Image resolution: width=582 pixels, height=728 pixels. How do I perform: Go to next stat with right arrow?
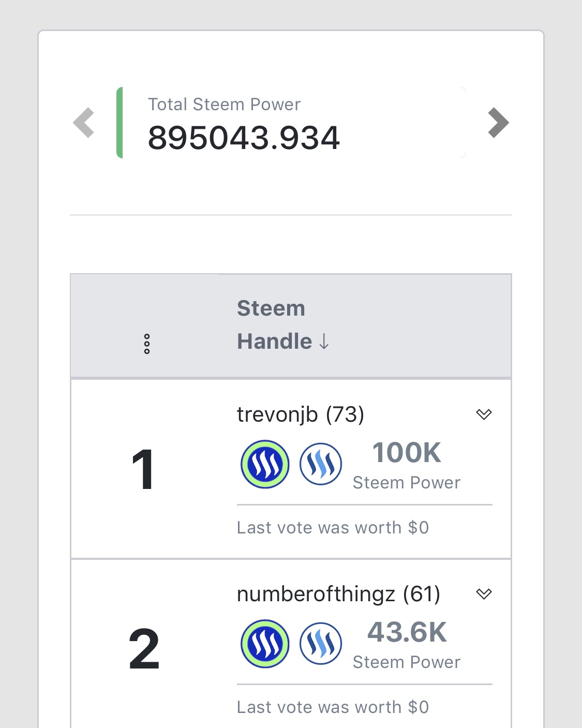[498, 123]
